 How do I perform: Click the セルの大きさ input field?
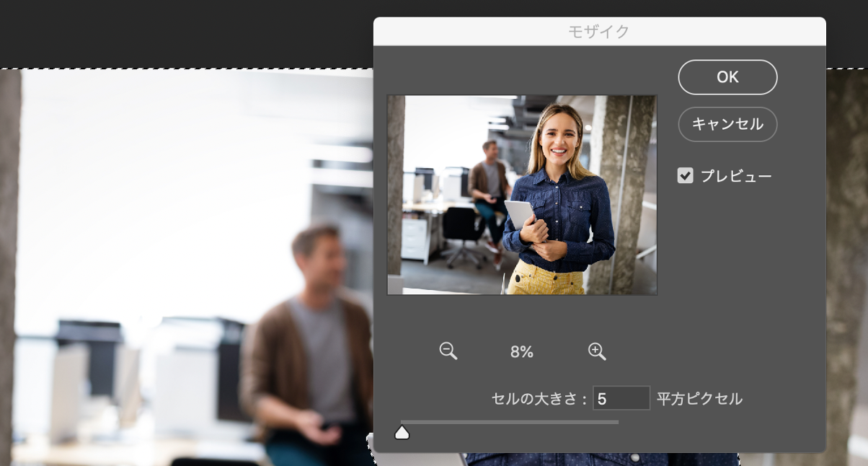click(621, 398)
